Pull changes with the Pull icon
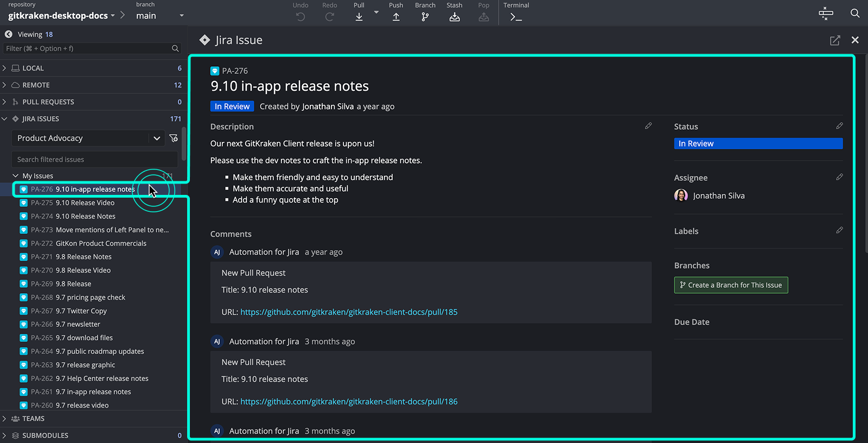This screenshot has width=868, height=443. 359,17
